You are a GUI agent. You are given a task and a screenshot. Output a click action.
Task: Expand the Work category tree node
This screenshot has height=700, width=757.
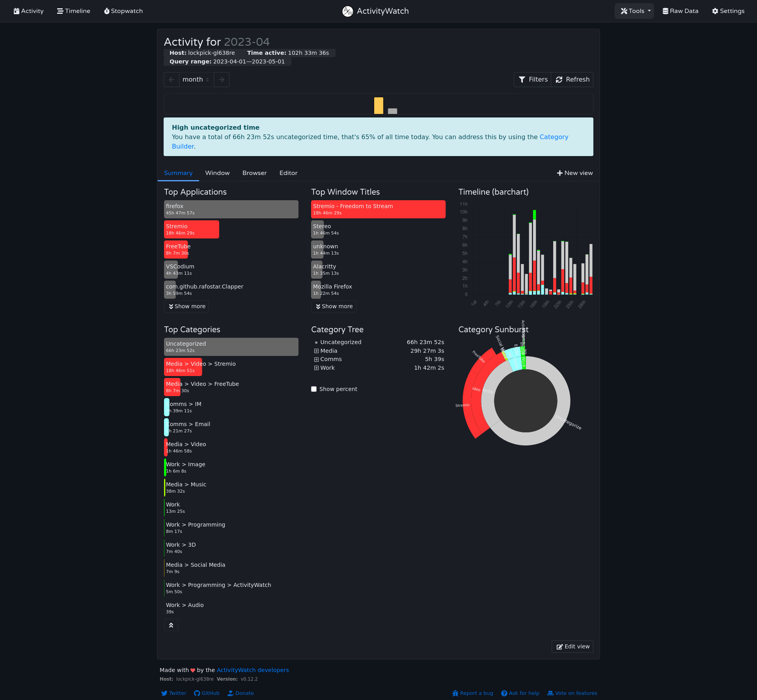(x=316, y=368)
